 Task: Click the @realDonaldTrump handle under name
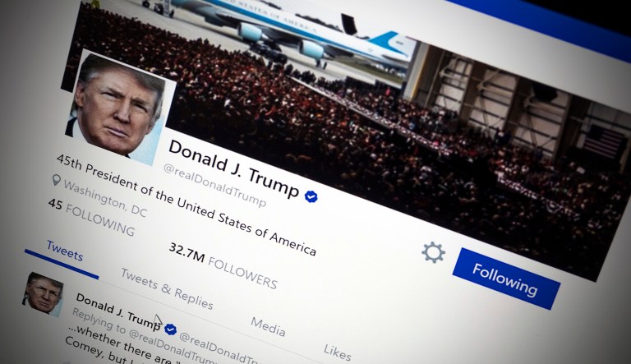tap(214, 186)
